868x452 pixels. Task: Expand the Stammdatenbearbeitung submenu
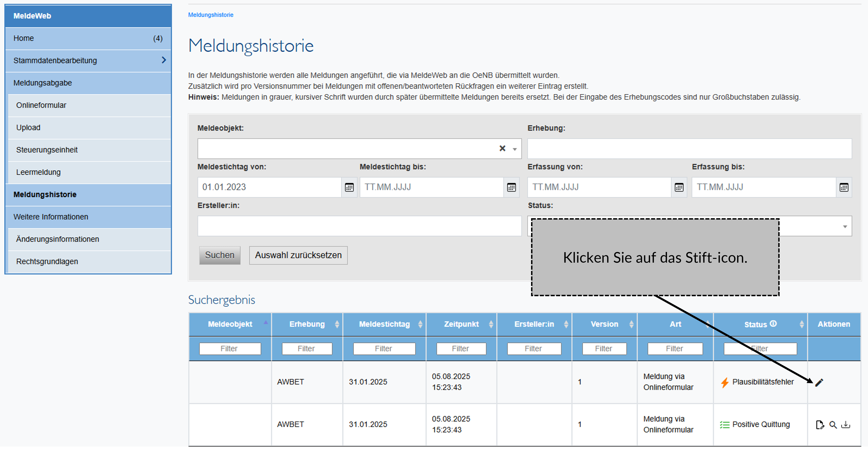tap(164, 60)
